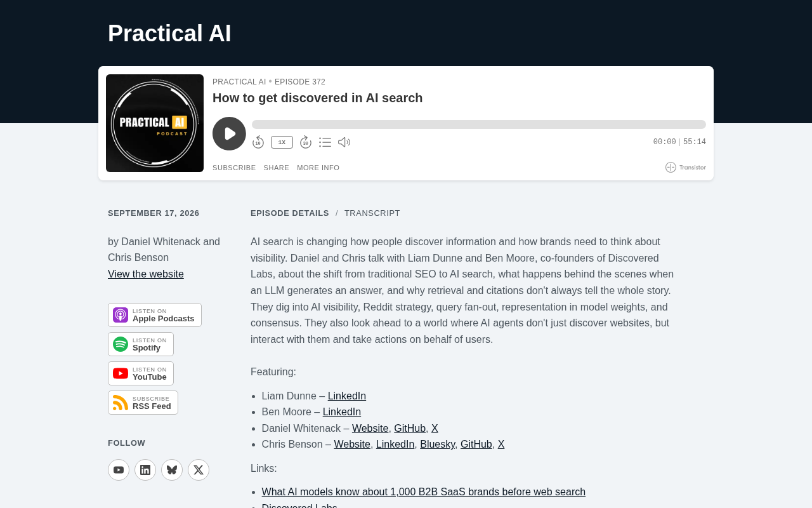
Task: Click the 55:14 episode duration
Action: click(x=695, y=142)
